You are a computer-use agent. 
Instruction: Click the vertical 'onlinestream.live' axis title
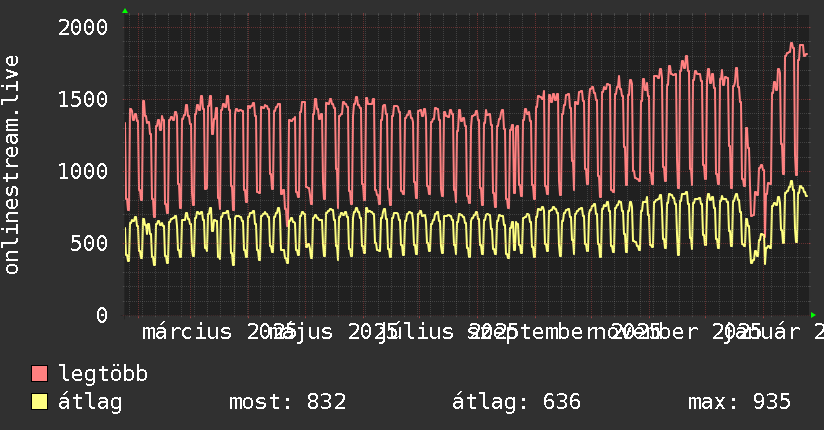pos(12,165)
